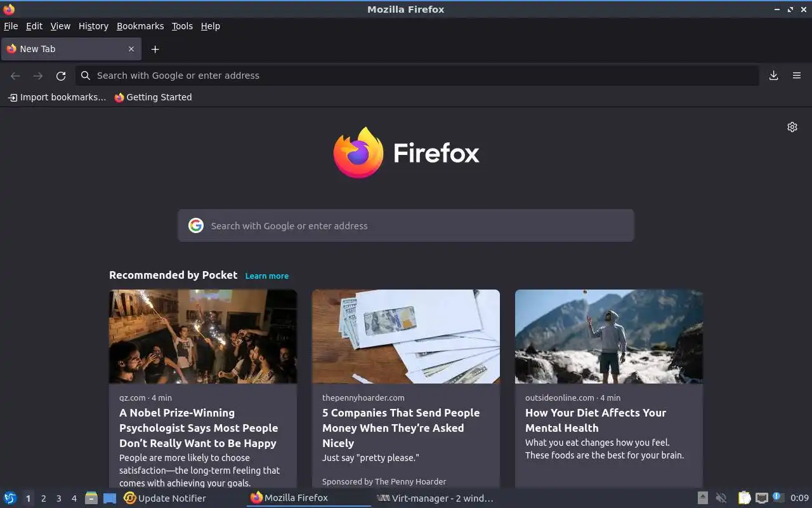Click the taskbar clock showing 0:09
Screen dimensions: 812x508
(x=799, y=498)
